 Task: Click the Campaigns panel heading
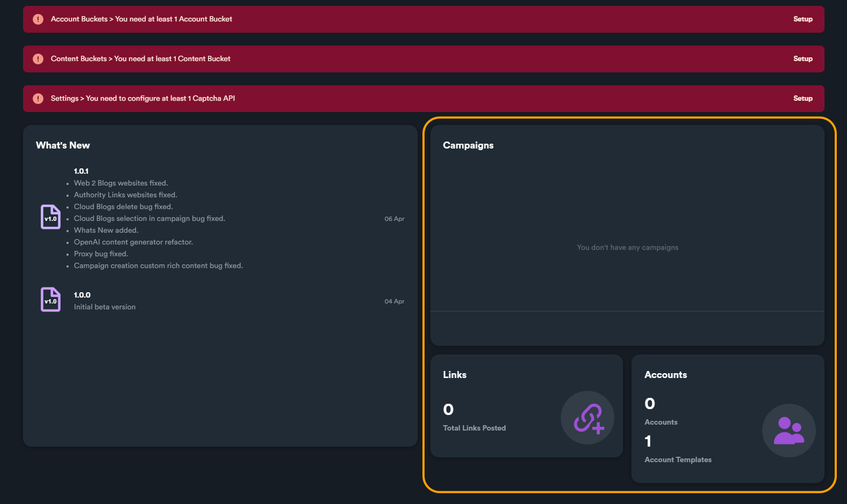click(x=468, y=145)
